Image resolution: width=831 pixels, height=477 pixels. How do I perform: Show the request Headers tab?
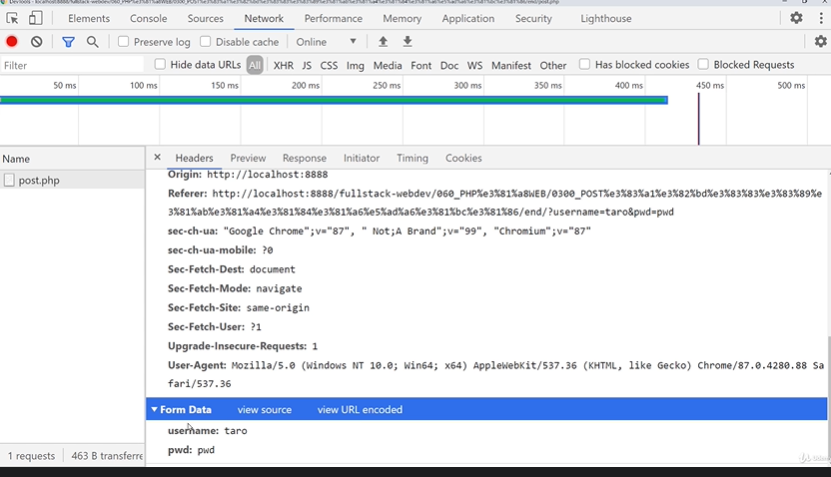point(194,158)
